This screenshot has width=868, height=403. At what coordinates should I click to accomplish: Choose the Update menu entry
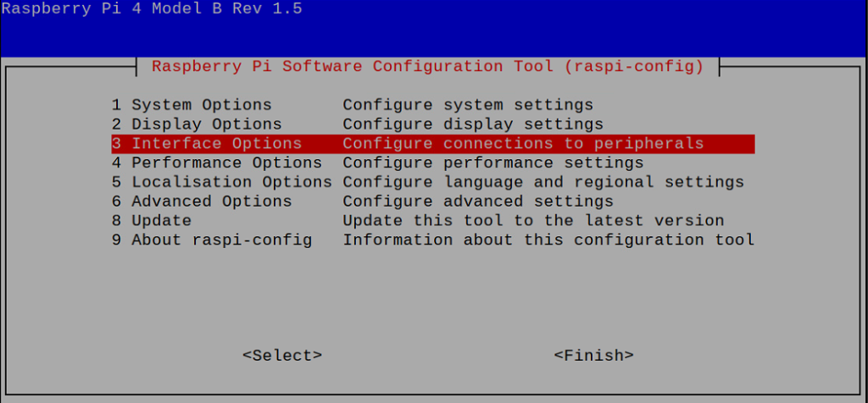pos(152,221)
